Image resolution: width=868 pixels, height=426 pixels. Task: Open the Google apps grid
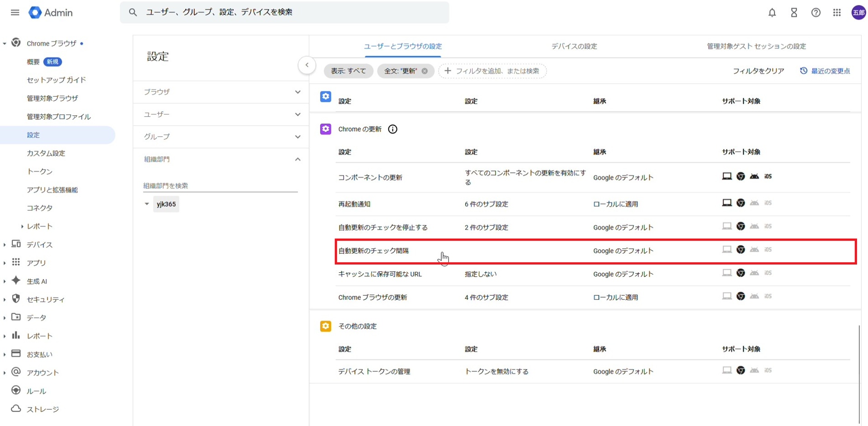[x=837, y=13]
